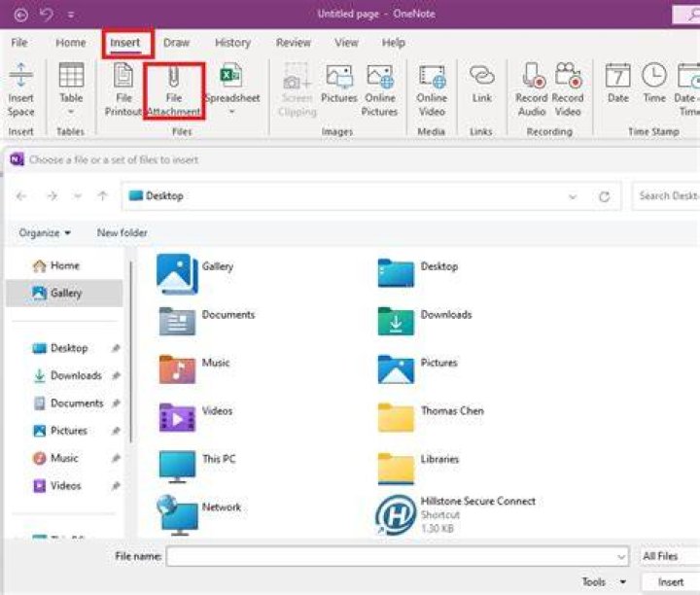
Task: Switch to the History tab
Action: click(232, 43)
